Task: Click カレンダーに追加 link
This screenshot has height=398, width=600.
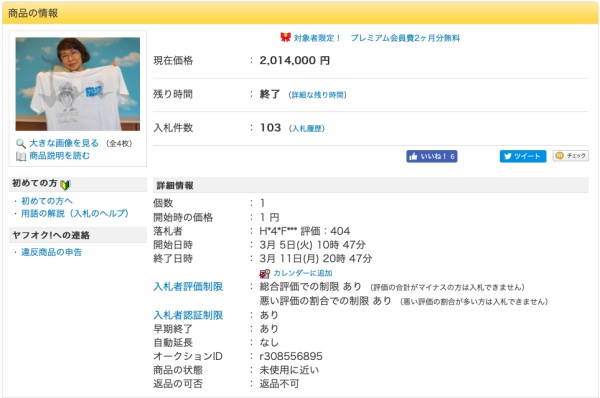Action: [x=303, y=273]
